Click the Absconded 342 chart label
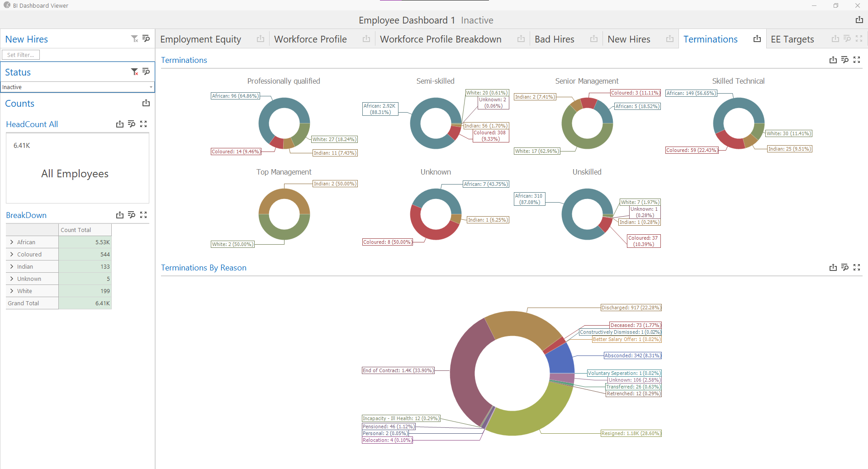 632,355
